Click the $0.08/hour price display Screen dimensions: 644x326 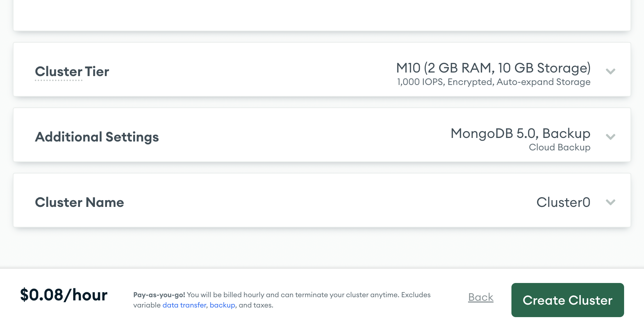(x=64, y=295)
